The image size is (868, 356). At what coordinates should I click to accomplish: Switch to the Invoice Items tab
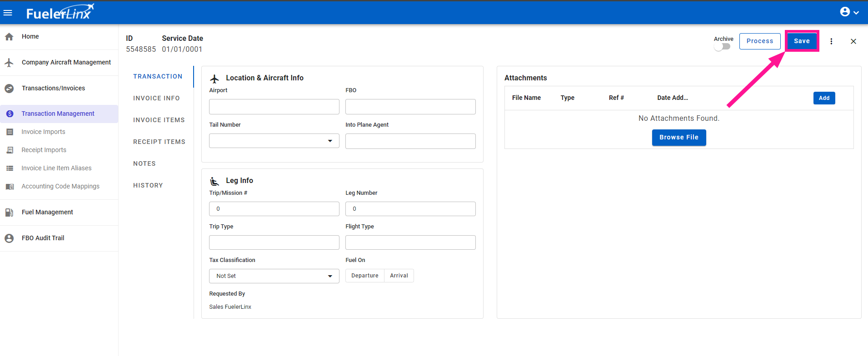[159, 120]
